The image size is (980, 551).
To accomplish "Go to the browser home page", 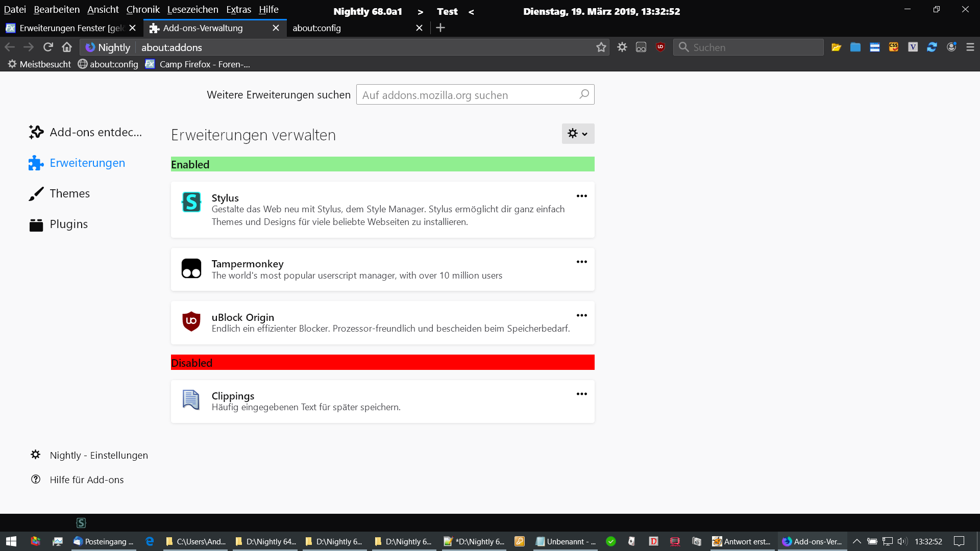I will click(67, 47).
